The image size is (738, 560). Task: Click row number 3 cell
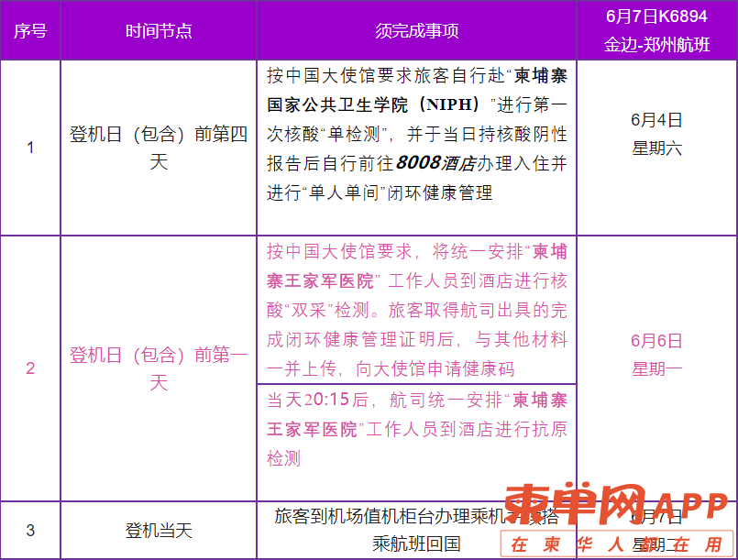pos(30,531)
